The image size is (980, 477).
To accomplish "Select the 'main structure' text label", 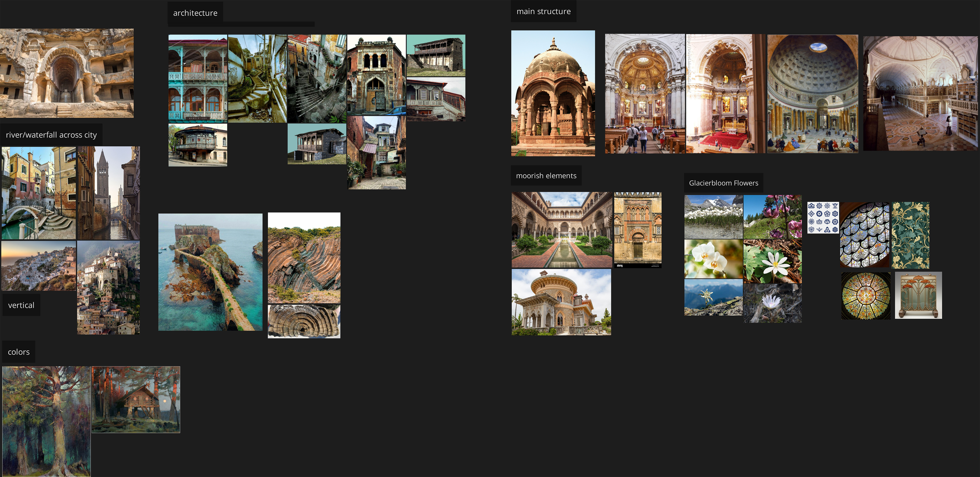I will (543, 11).
